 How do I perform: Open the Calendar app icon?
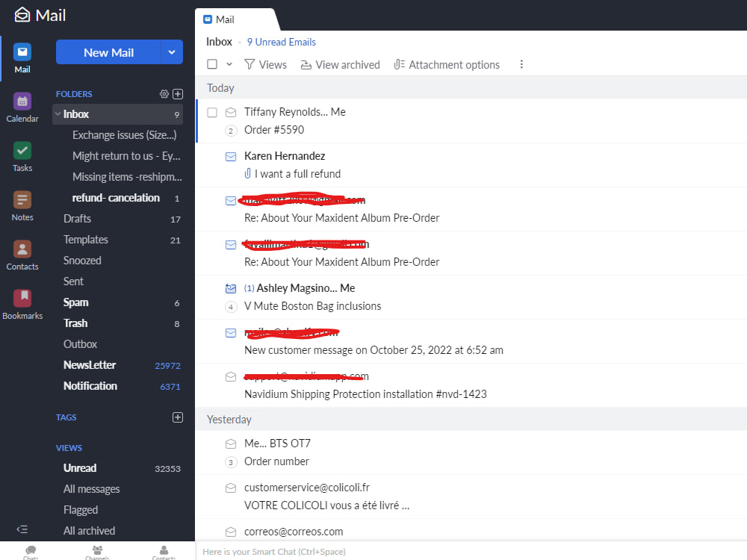coord(22,102)
